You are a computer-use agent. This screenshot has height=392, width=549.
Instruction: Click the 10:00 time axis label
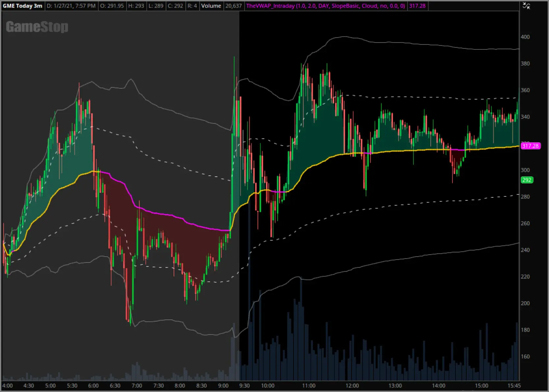[x=268, y=385]
